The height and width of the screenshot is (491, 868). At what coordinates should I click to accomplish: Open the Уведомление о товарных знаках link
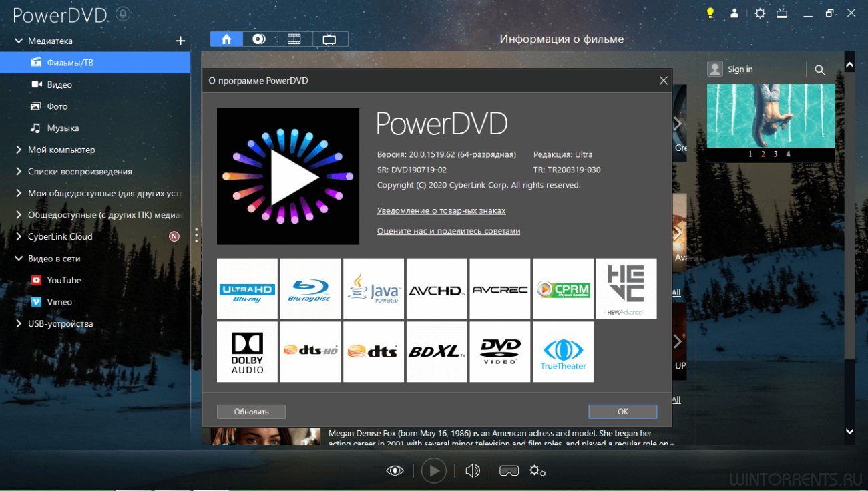[x=441, y=210]
